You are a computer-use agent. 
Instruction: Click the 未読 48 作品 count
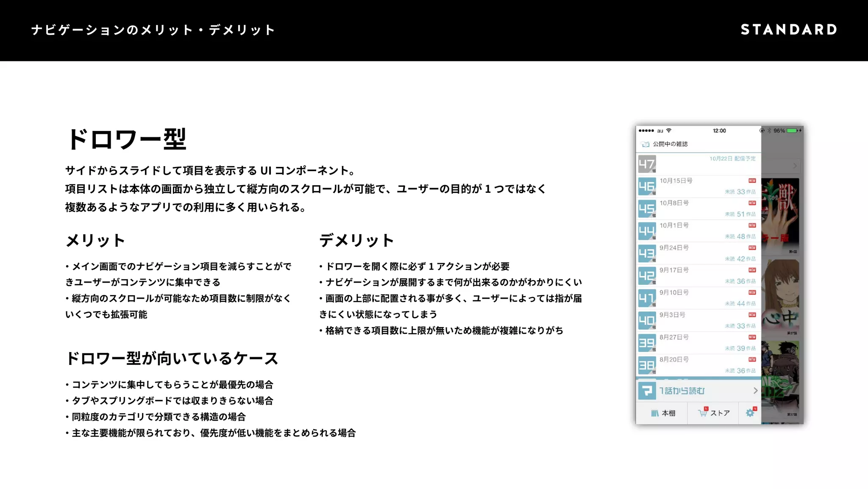[740, 236]
